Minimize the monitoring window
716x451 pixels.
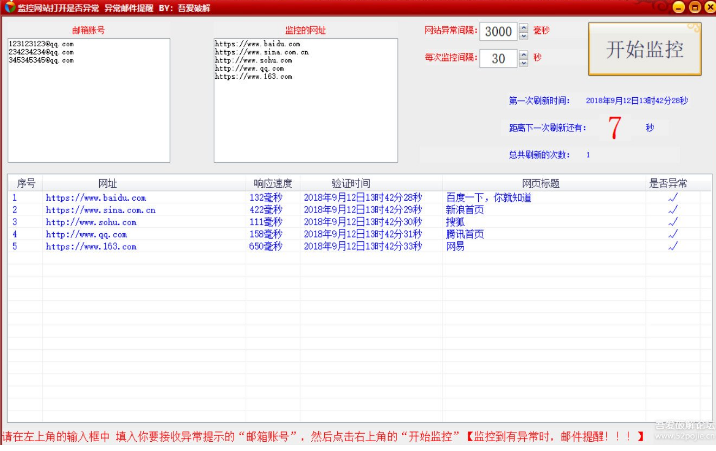(x=677, y=7)
